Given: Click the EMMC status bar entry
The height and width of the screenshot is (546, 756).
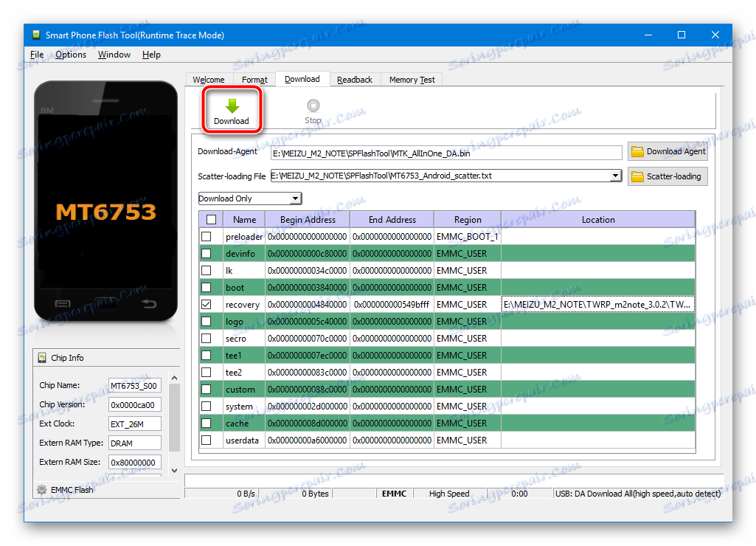Looking at the screenshot, I should 395,494.
